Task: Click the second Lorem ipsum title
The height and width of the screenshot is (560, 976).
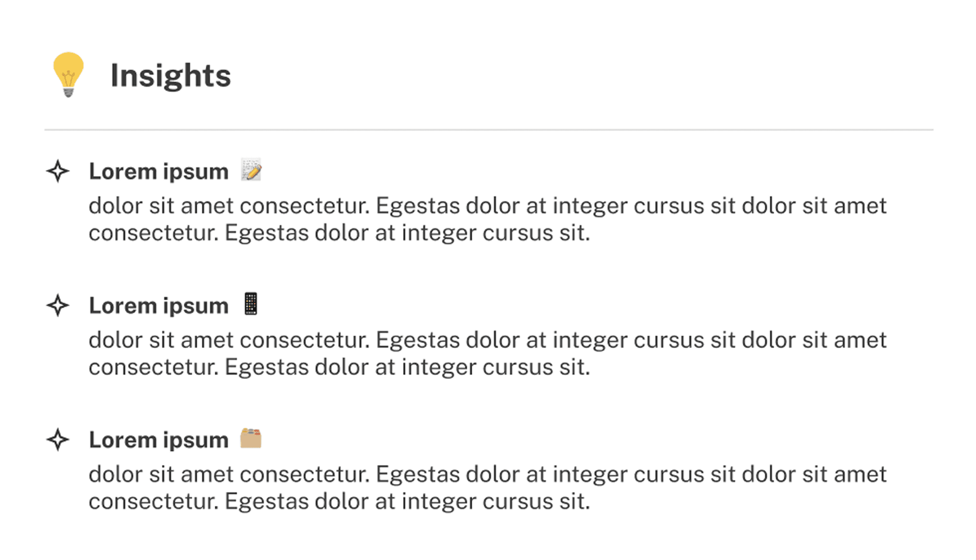Action: point(159,306)
